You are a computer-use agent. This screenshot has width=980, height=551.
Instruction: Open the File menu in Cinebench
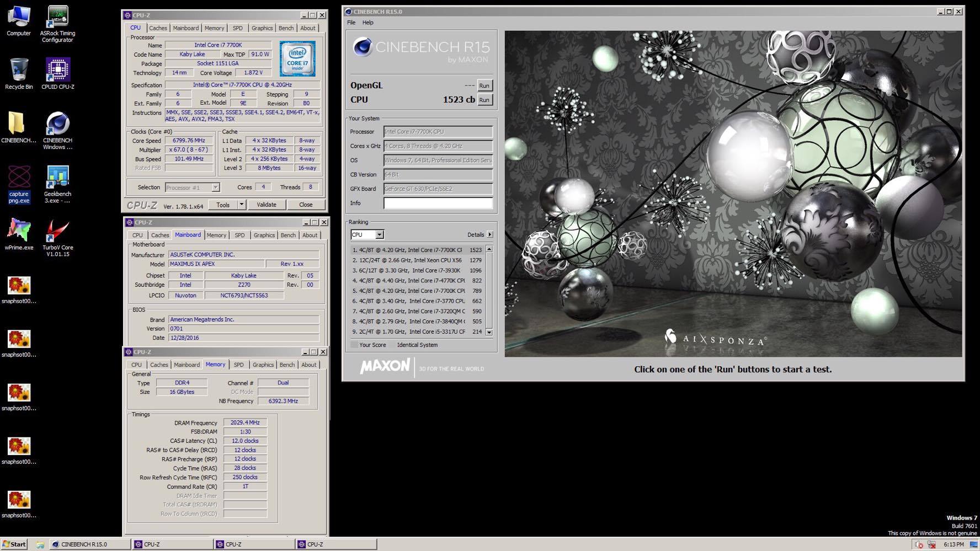351,23
